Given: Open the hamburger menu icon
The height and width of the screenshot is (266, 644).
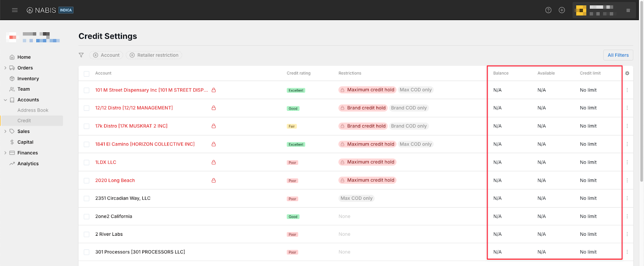Looking at the screenshot, I should pos(15,10).
